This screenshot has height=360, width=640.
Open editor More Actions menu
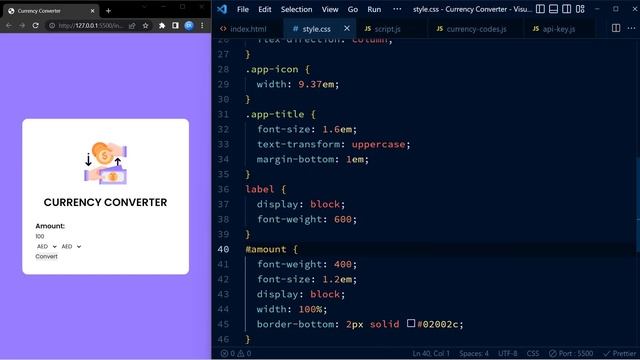(x=631, y=28)
